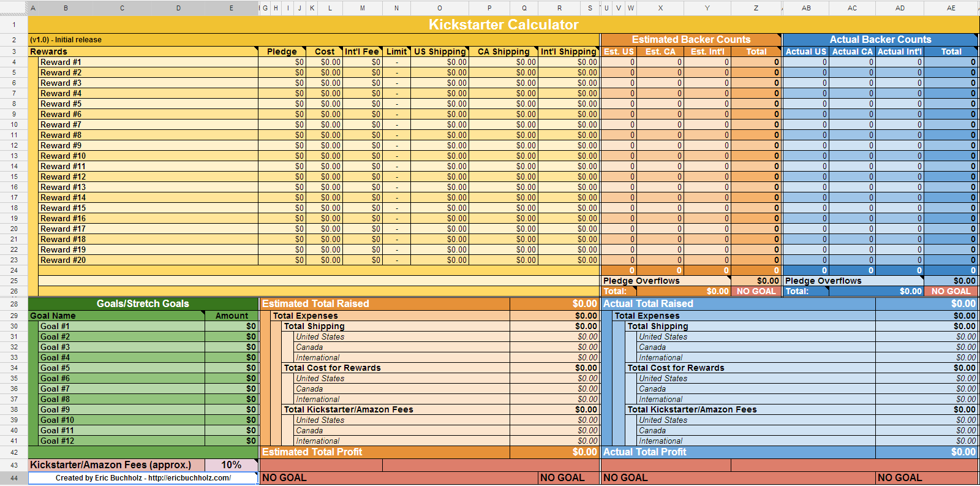Image resolution: width=980 pixels, height=486 pixels.
Task: Select the Kickstarter/Amazon Fees (approx.) label cell
Action: (x=116, y=465)
